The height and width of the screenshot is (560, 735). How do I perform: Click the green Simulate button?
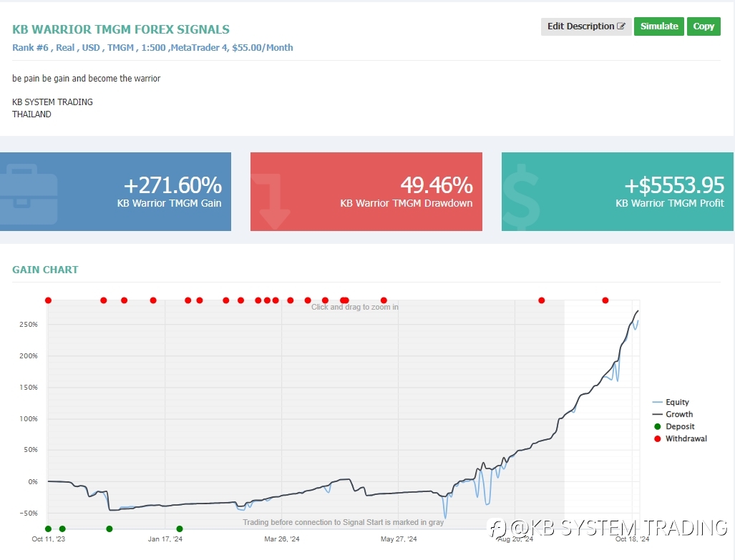(659, 26)
